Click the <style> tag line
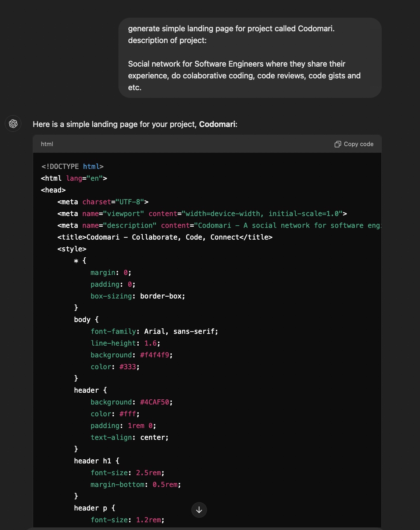The width and height of the screenshot is (420, 530). tap(72, 249)
